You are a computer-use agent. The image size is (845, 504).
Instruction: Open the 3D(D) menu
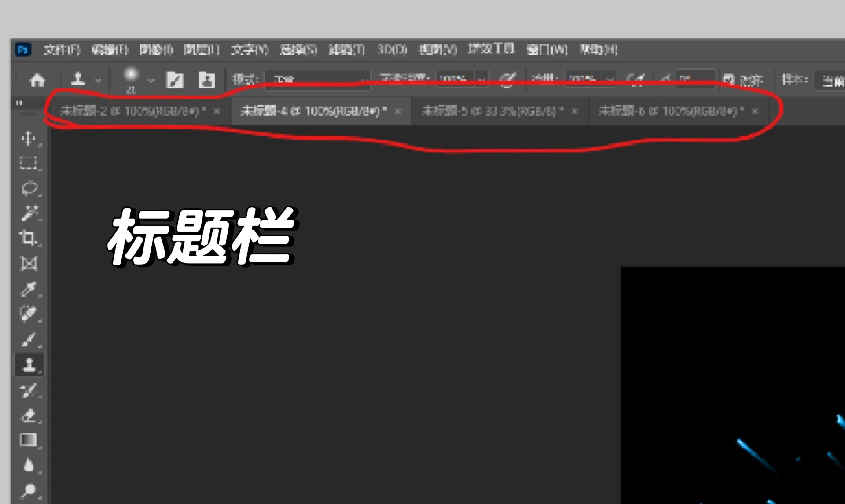tap(392, 49)
